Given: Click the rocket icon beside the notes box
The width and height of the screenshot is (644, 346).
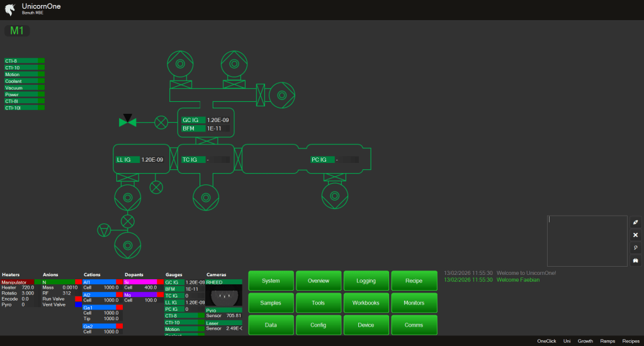Looking at the screenshot, I should tap(635, 222).
